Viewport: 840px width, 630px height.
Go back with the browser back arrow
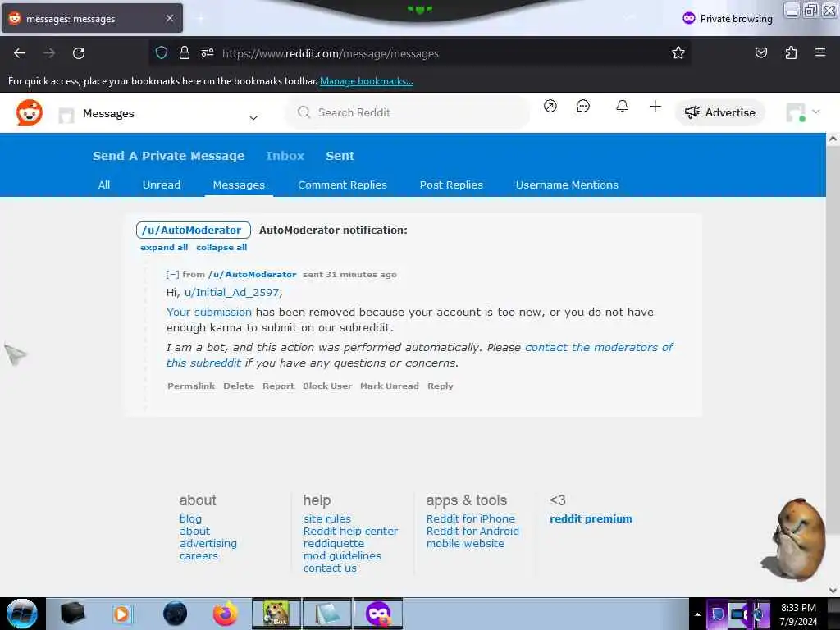(20, 53)
